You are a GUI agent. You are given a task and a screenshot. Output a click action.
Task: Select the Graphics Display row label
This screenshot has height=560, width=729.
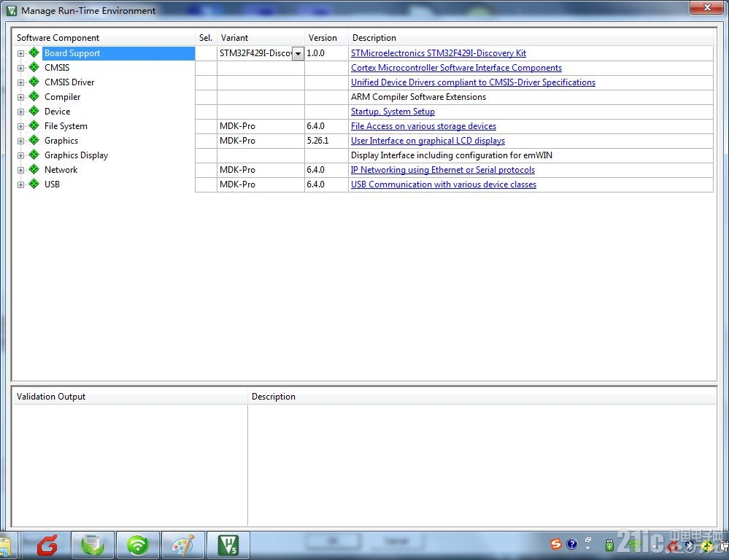pos(76,155)
